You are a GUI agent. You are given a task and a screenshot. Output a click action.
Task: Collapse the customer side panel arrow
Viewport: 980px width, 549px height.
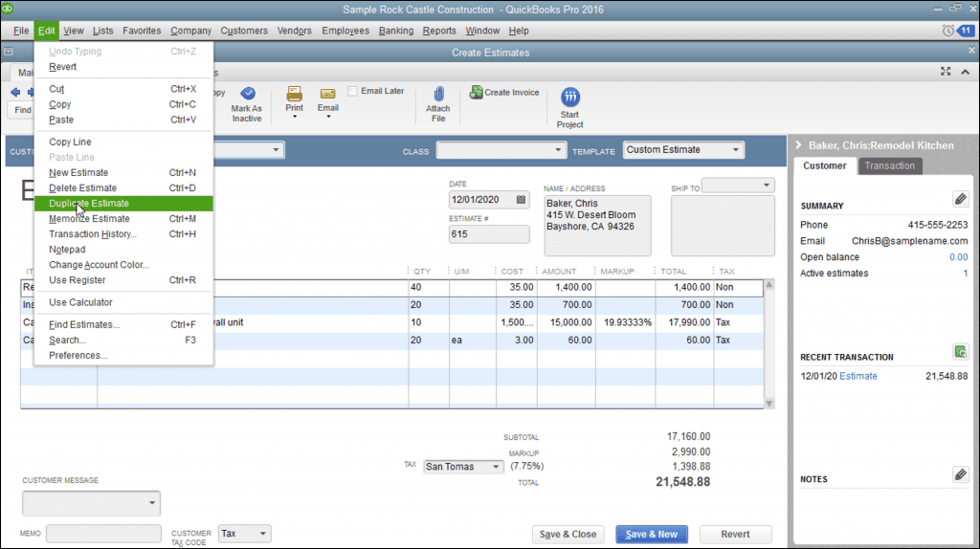pyautogui.click(x=799, y=144)
